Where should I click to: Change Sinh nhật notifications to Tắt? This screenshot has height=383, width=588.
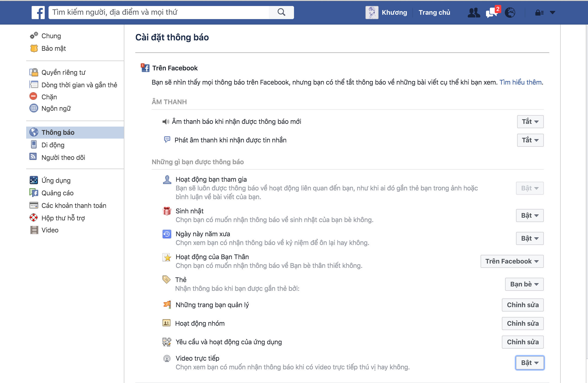click(529, 215)
